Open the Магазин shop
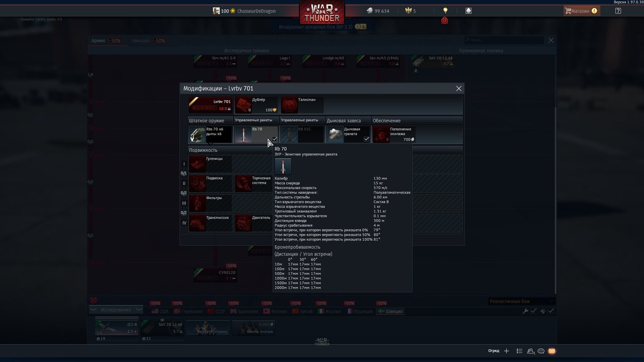This screenshot has width=644, height=362. point(581,11)
